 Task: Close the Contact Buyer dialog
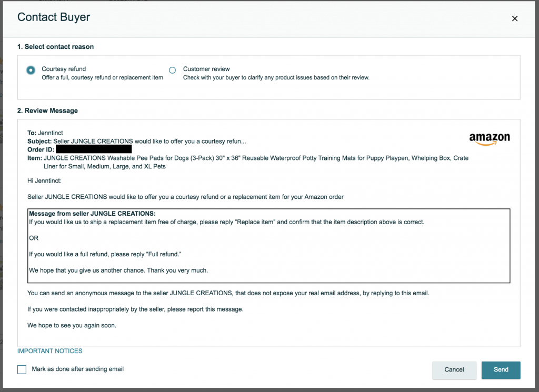[515, 18]
